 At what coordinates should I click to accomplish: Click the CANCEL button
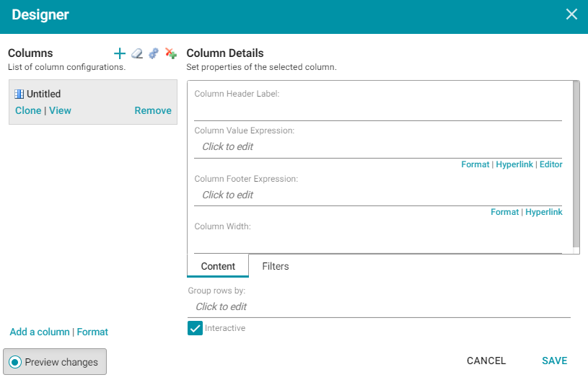486,361
